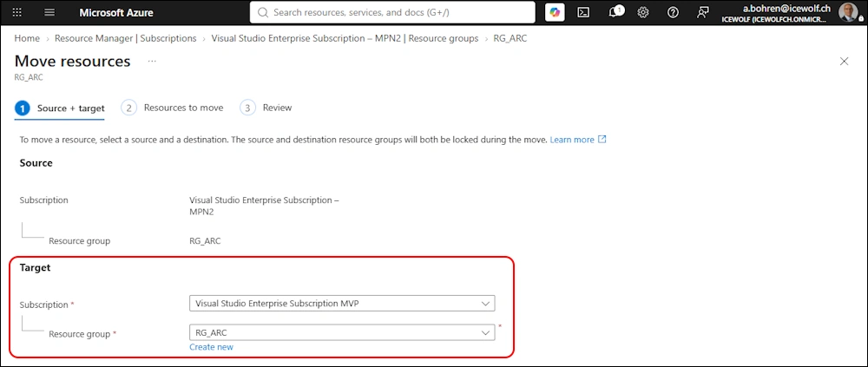Select the Source + target step tab
This screenshot has height=367, width=868.
coord(60,108)
